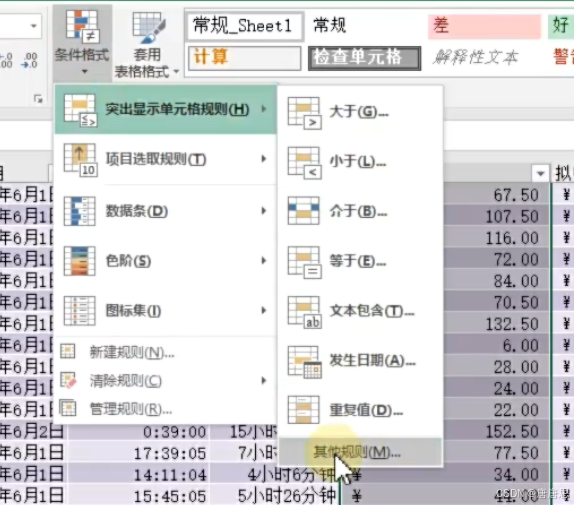
Task: Click the 发生日期 date occurring icon
Action: pyautogui.click(x=305, y=362)
